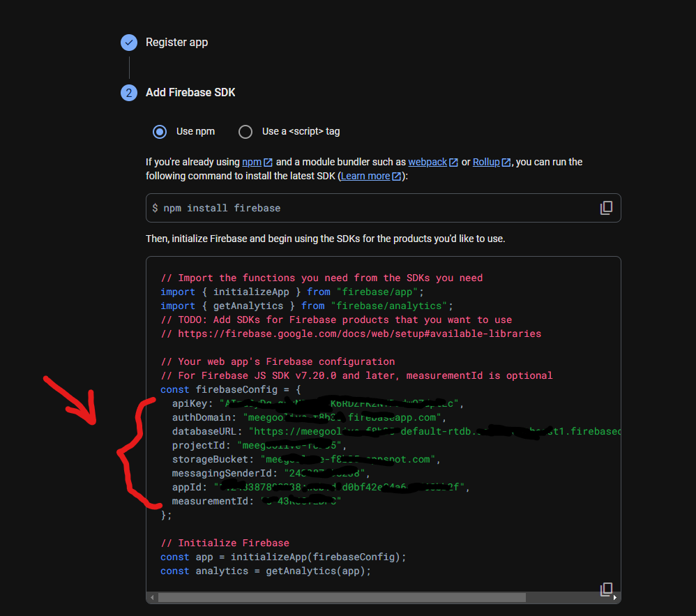Copy the npm install firebase command

point(606,207)
